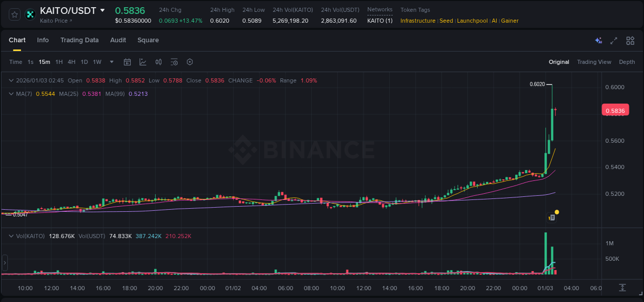The width and height of the screenshot is (644, 302).
Task: Click the red 0.5836 price label
Action: (615, 110)
